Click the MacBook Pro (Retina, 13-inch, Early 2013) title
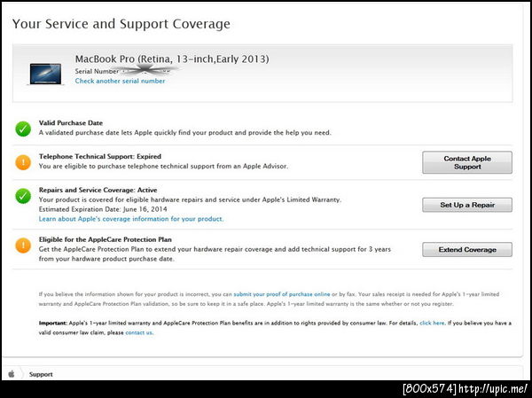Screen dimensions: 532x398 pos(172,59)
